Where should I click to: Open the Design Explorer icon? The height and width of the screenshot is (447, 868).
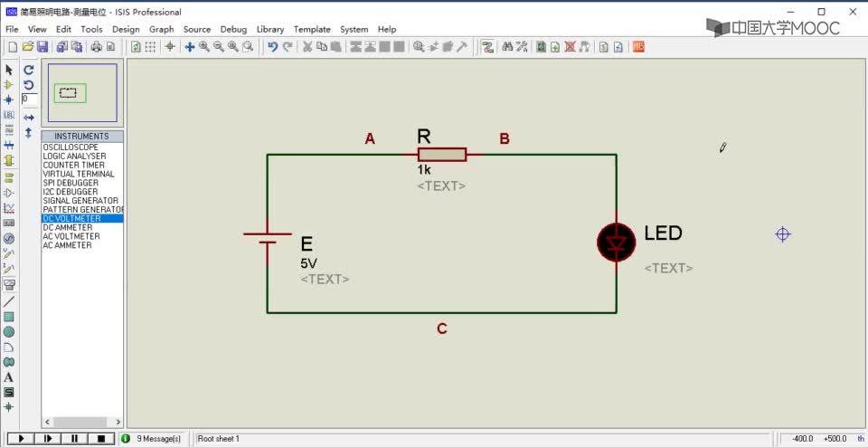[x=541, y=47]
